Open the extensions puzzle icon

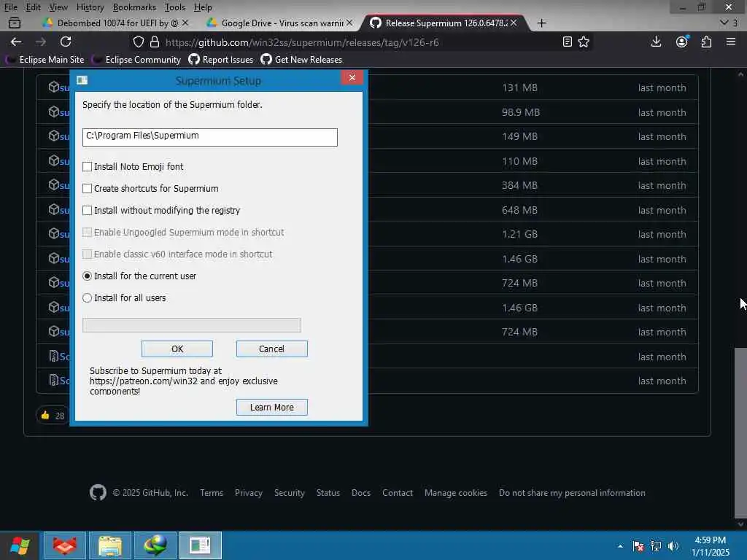[x=706, y=42]
